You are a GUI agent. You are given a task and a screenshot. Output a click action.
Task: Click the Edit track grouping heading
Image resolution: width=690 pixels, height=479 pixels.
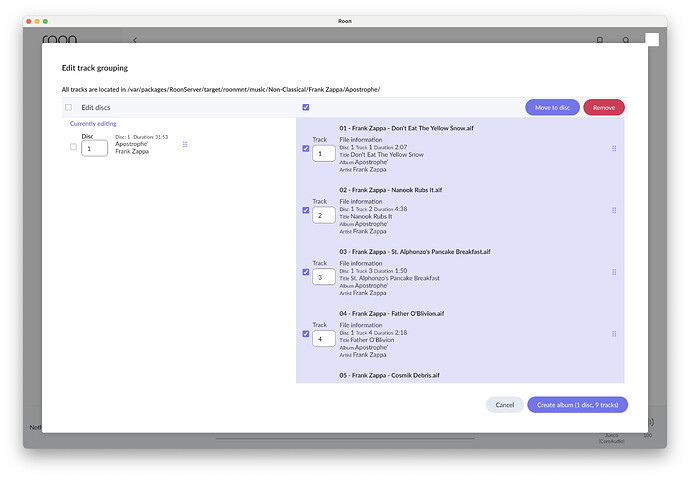tap(95, 68)
